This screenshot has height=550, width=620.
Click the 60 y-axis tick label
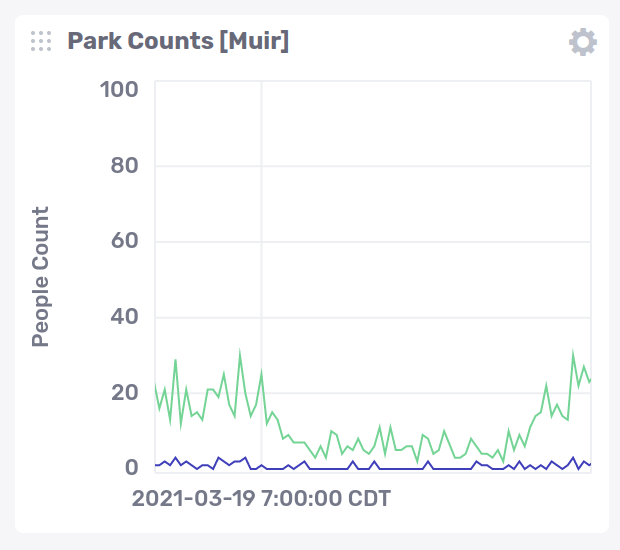pyautogui.click(x=124, y=242)
